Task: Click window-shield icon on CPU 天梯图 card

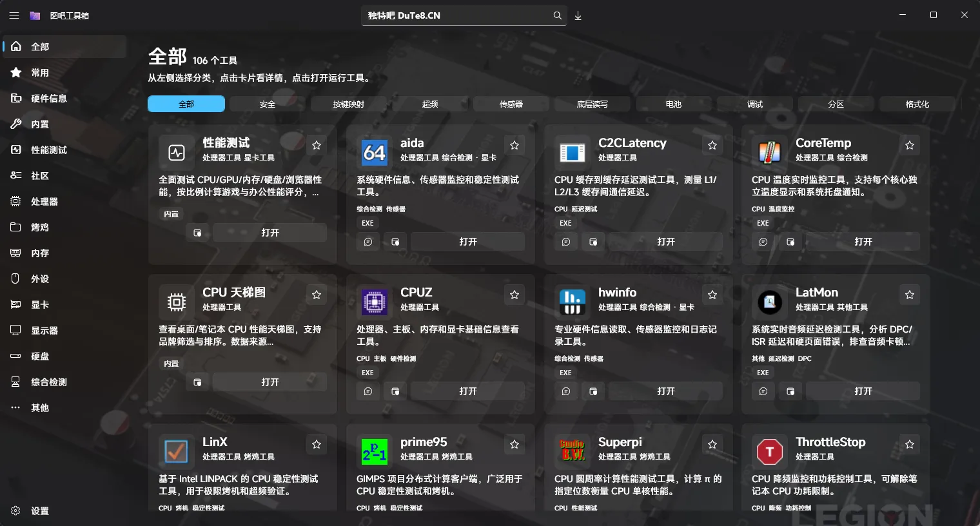Action: (x=197, y=382)
